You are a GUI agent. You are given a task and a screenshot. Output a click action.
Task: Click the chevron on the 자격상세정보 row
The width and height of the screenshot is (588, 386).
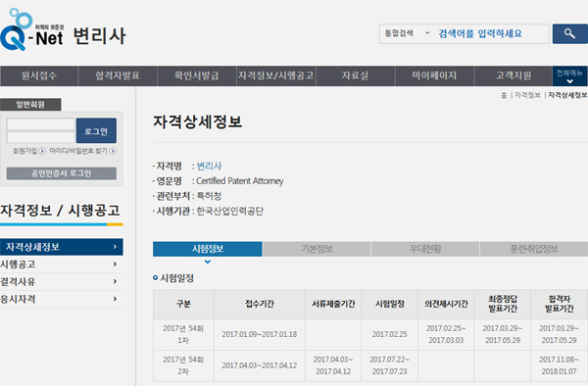(x=115, y=247)
